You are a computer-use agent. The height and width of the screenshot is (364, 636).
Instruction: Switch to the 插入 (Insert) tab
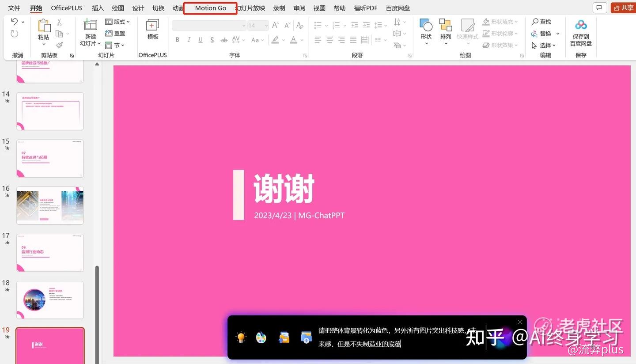(98, 8)
